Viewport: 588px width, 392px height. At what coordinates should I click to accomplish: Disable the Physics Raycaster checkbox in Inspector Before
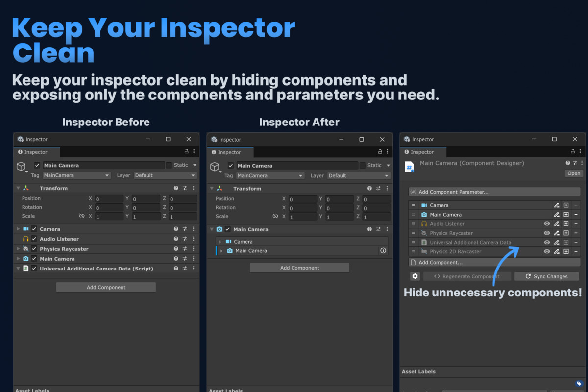click(34, 249)
